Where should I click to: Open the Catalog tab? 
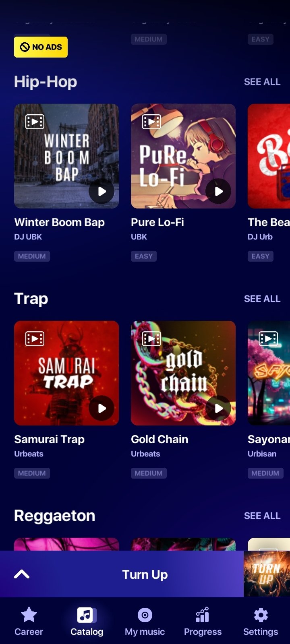(x=87, y=621)
